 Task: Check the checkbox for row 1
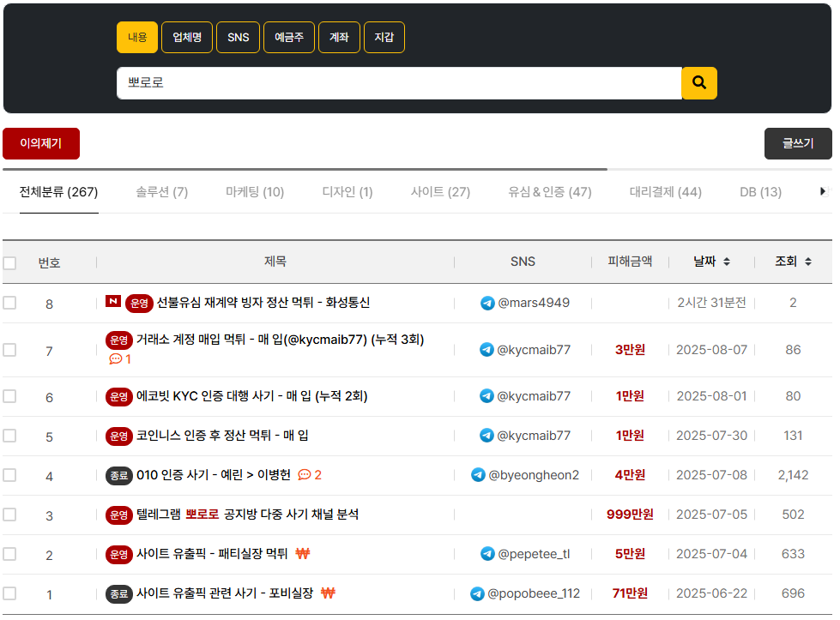(x=9, y=593)
